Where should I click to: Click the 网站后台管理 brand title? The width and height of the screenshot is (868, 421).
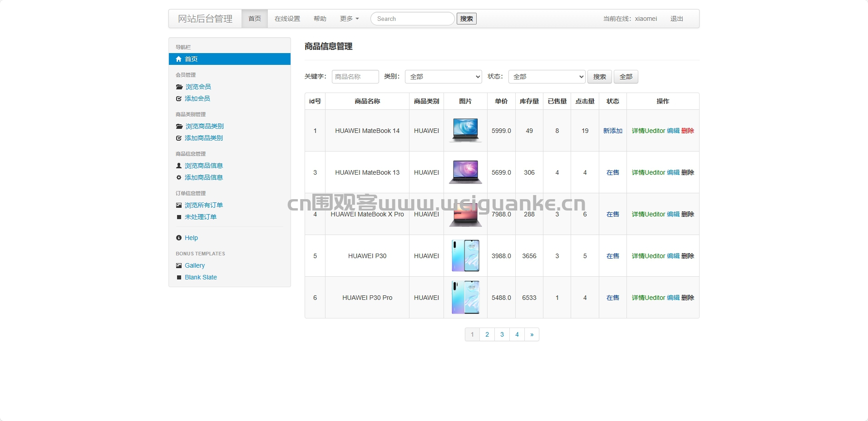[205, 19]
